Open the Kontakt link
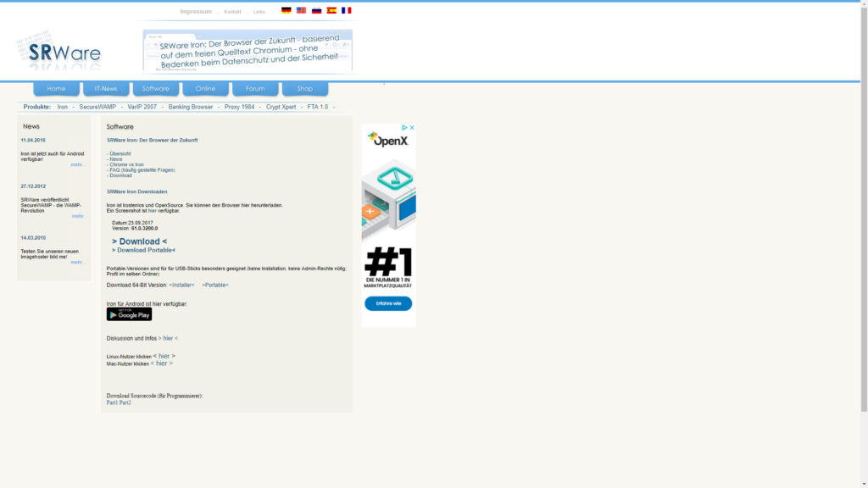This screenshot has width=868, height=488. [232, 12]
